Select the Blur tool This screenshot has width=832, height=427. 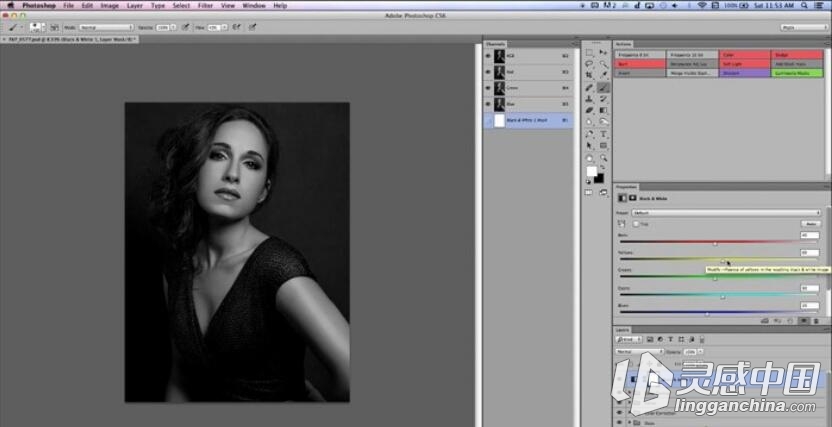point(590,122)
